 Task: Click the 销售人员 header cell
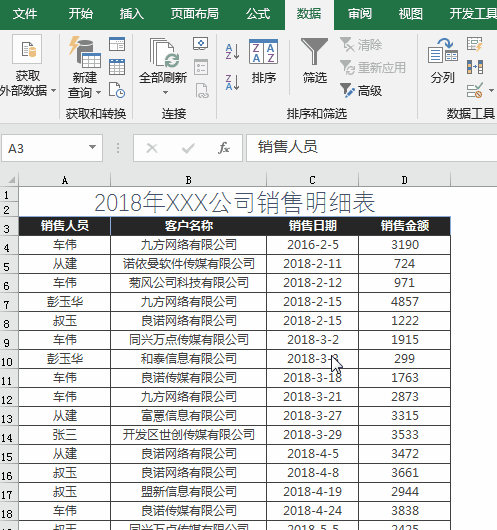pos(65,225)
